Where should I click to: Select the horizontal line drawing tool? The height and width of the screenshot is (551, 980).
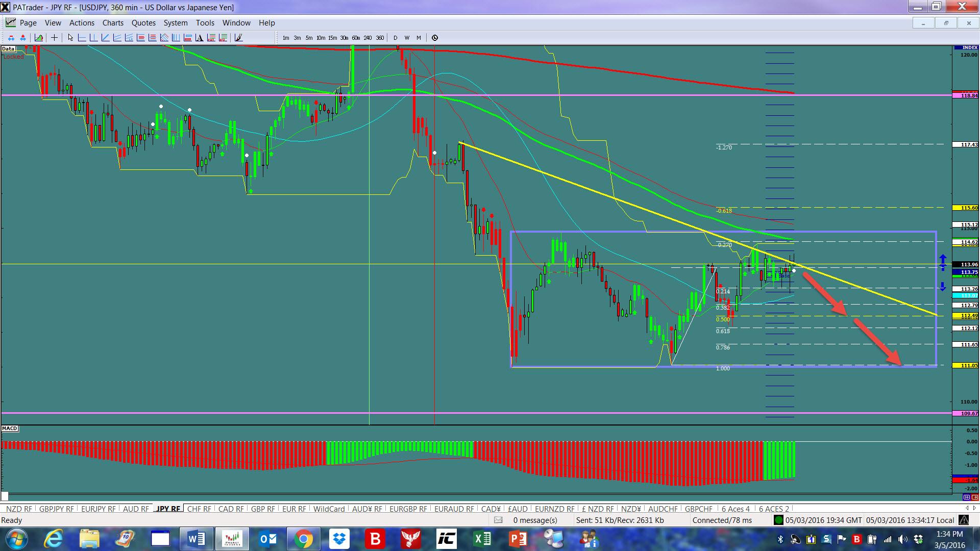[82, 38]
